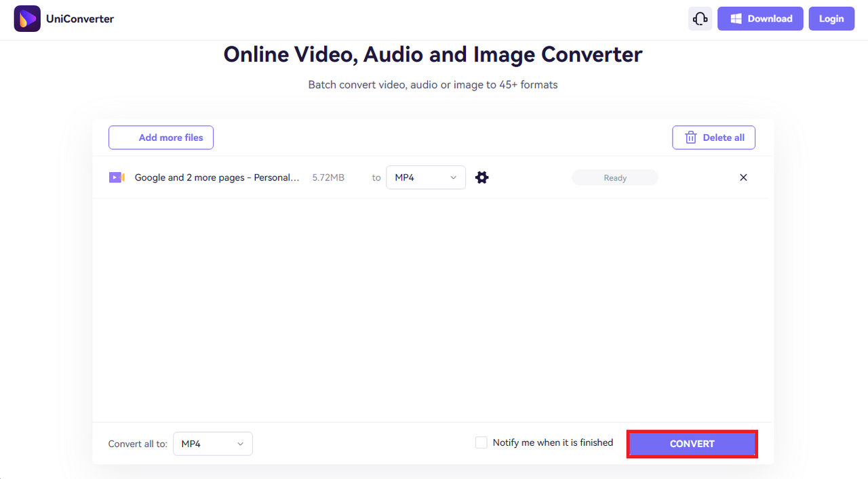Click Add more files button
The height and width of the screenshot is (479, 868).
click(161, 138)
